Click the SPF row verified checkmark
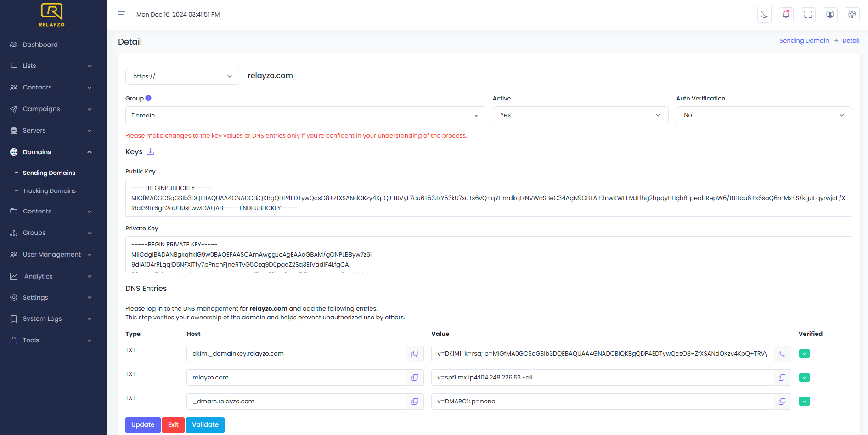This screenshot has width=868, height=435. [x=804, y=378]
